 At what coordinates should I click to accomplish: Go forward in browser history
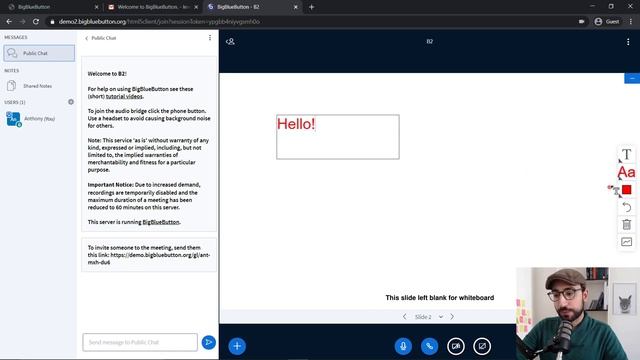point(22,22)
